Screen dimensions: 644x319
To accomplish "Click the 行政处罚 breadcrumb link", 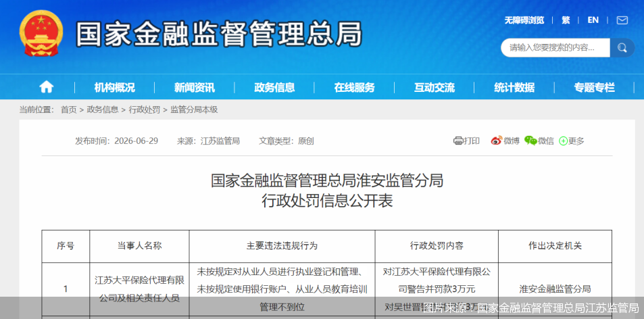I will click(145, 109).
